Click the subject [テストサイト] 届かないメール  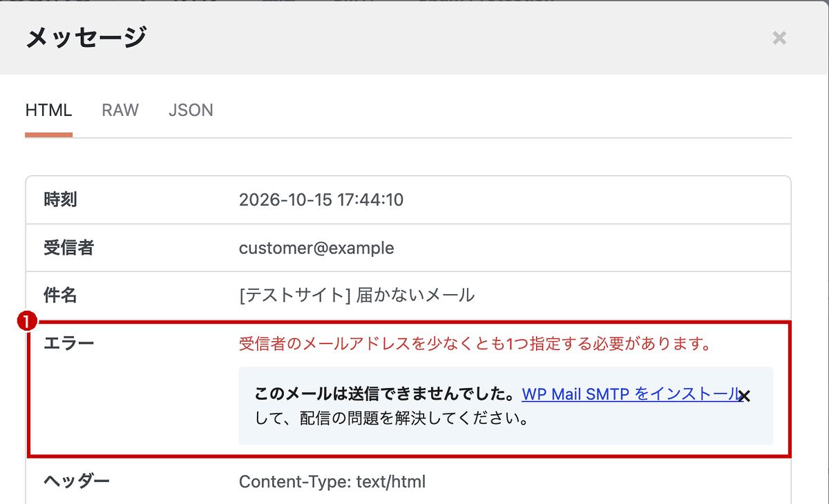coord(356,295)
